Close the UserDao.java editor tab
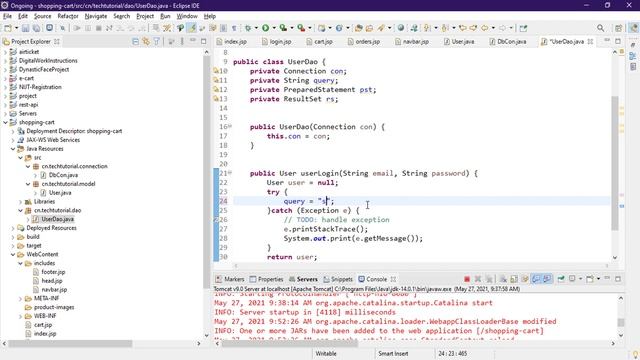The image size is (640, 360). point(590,42)
